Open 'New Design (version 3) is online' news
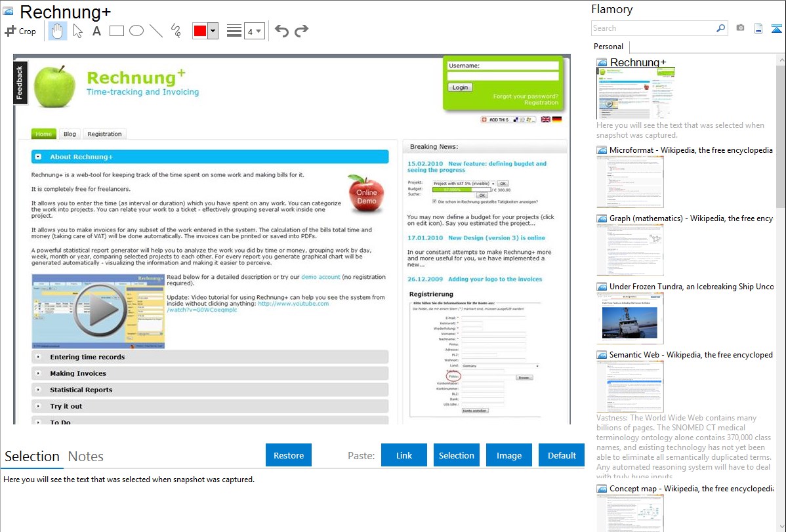This screenshot has width=786, height=532. (496, 238)
